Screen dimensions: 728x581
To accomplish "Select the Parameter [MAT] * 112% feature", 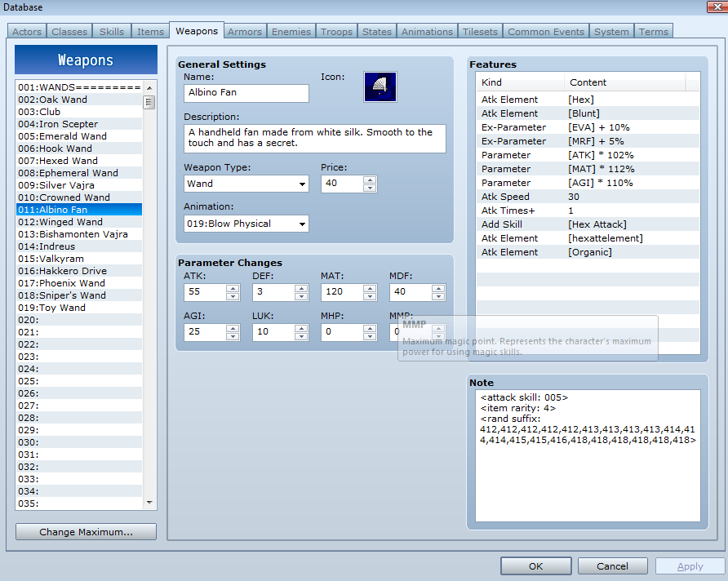I will [588, 169].
